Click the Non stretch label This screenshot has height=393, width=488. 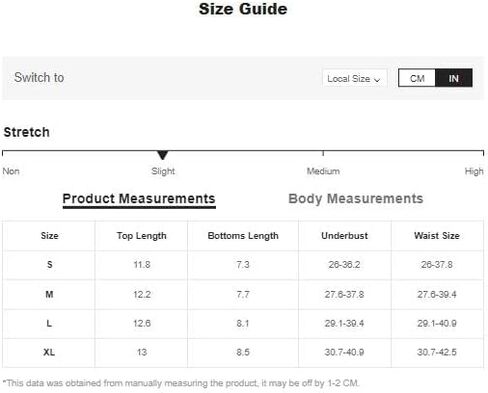click(x=11, y=171)
